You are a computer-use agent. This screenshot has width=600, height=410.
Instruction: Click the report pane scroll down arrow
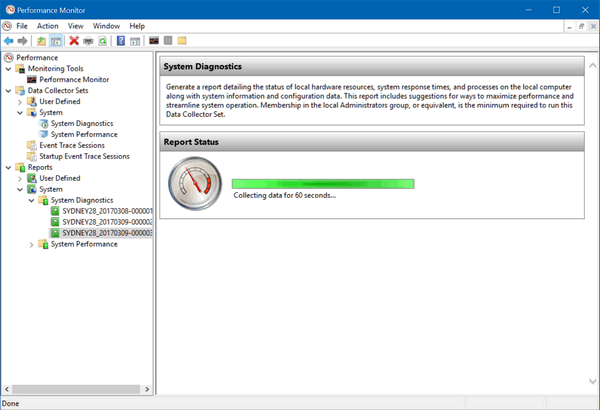(x=592, y=381)
